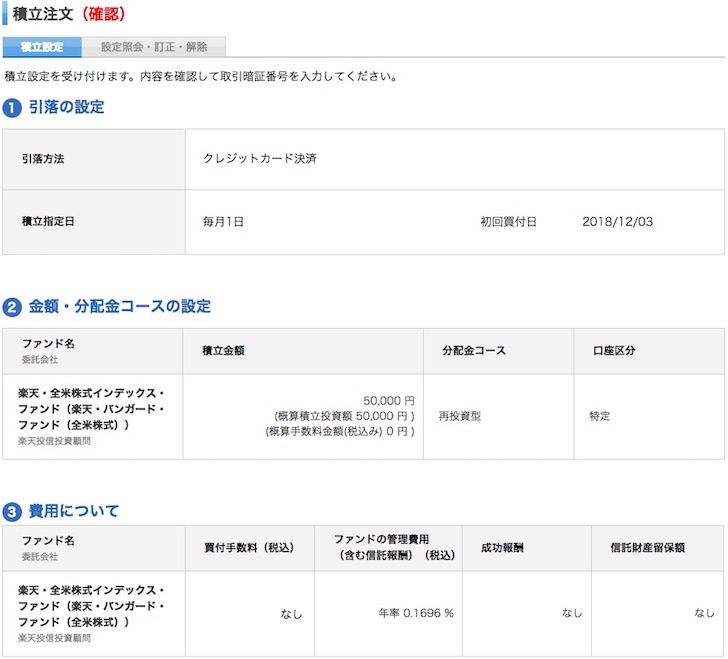Click the fund name in fee table
The image size is (728, 659).
pos(91,606)
